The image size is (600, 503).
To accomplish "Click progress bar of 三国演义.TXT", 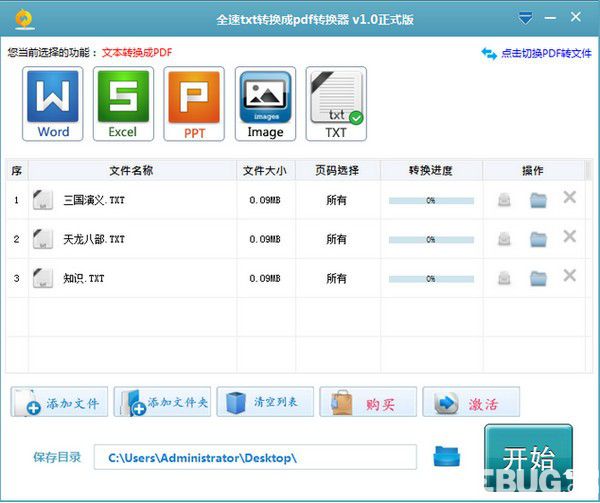I will (431, 200).
